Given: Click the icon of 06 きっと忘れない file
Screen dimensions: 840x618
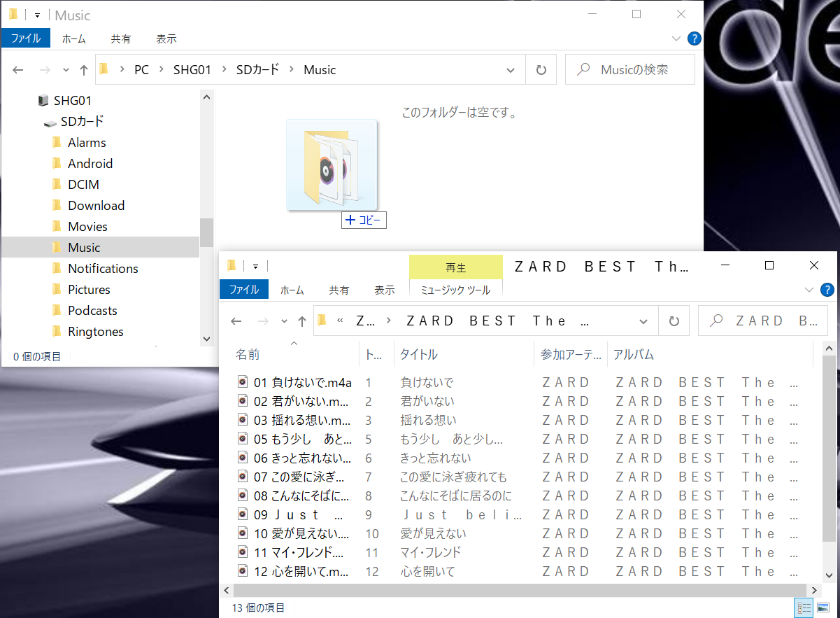Looking at the screenshot, I should pos(243,458).
